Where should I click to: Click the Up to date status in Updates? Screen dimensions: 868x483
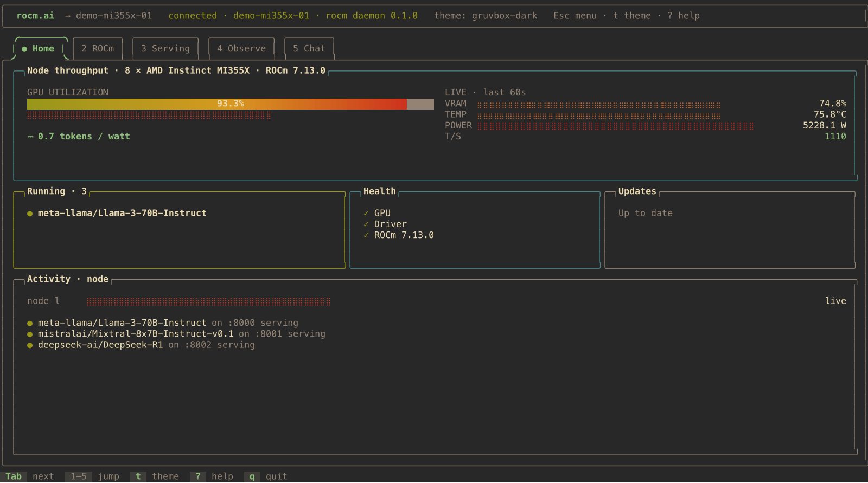click(646, 214)
